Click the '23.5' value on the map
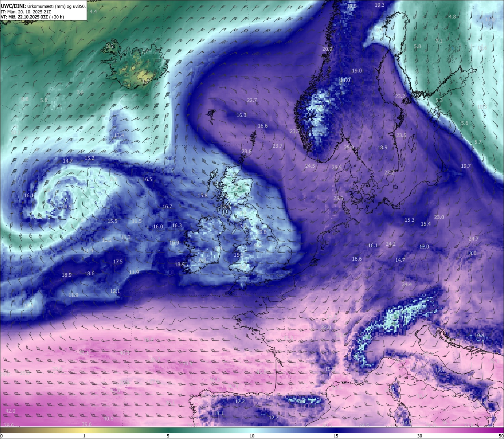 tap(401, 135)
